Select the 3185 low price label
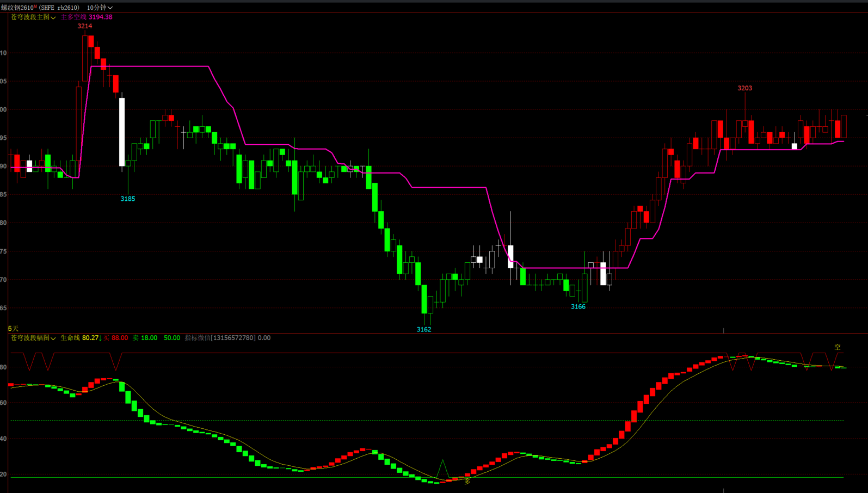Image resolution: width=868 pixels, height=493 pixels. [x=128, y=199]
